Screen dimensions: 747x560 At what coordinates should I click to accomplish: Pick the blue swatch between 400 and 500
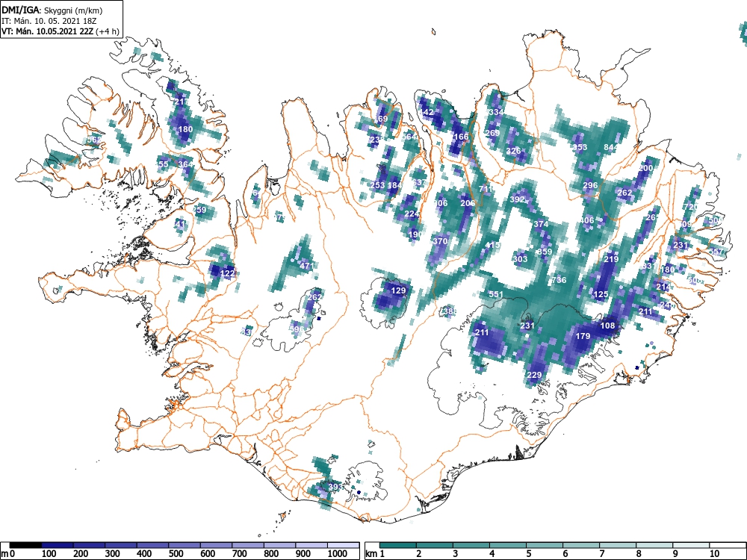click(x=152, y=545)
